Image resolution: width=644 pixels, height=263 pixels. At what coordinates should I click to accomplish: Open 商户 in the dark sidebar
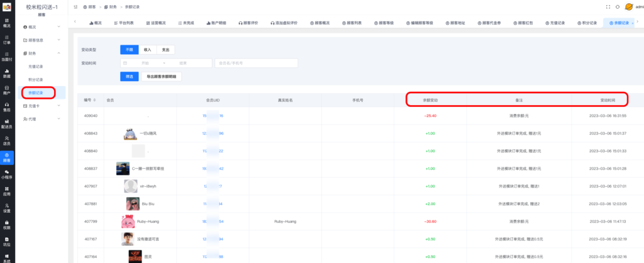pos(6,90)
